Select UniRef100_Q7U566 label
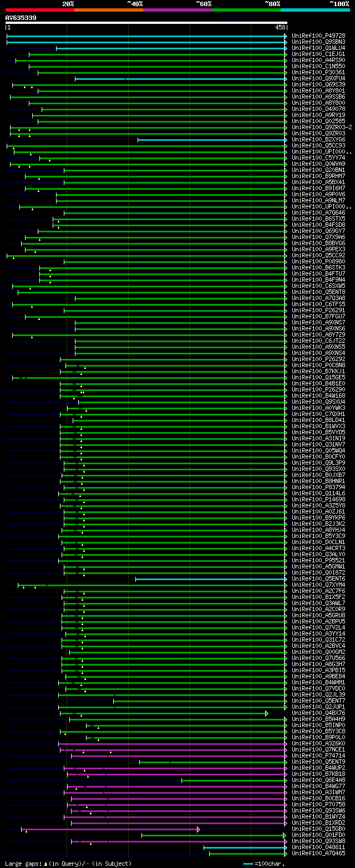This screenshot has height=868, width=355. pos(318,658)
